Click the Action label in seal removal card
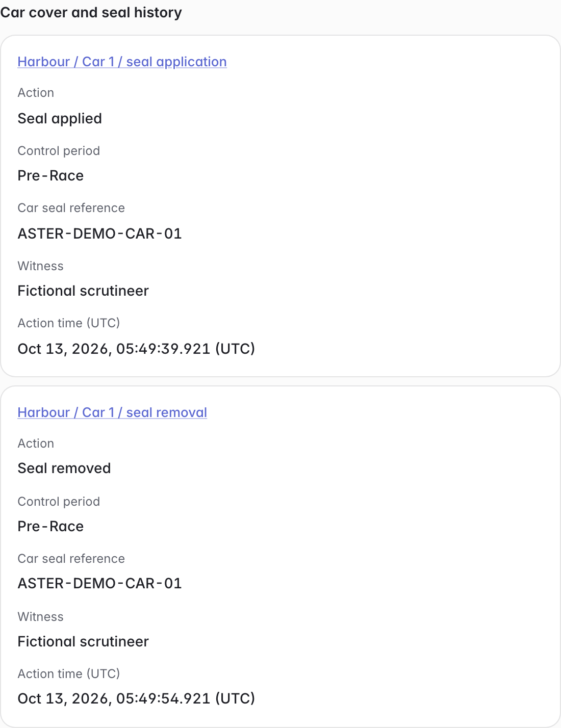This screenshot has width=561, height=728. [x=36, y=444]
